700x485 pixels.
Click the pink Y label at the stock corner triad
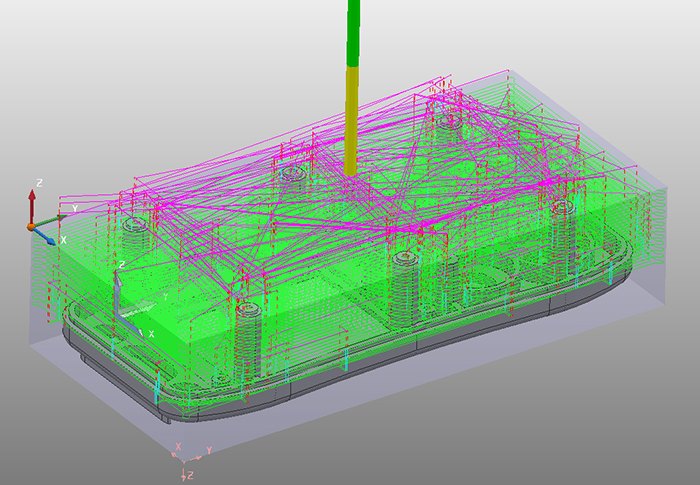click(x=208, y=451)
